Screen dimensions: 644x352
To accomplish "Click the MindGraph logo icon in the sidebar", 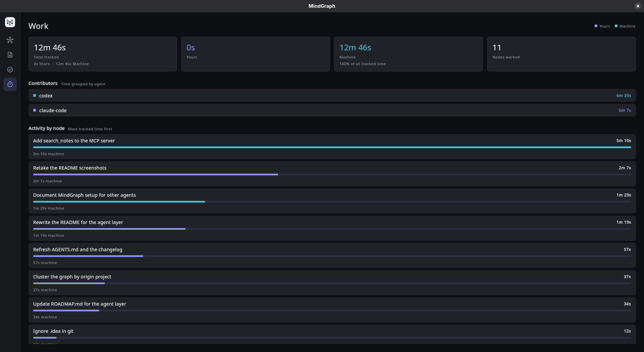I will click(10, 22).
